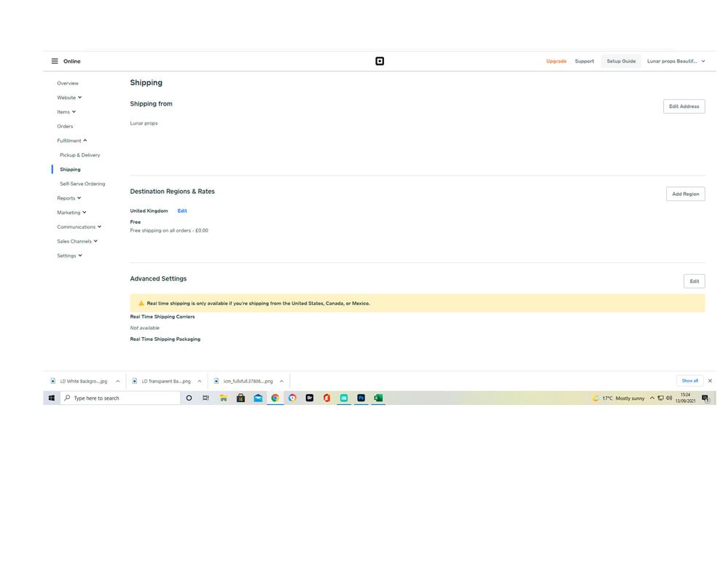Click the Square logo in the header
The width and height of the screenshot is (728, 582).
coord(379,61)
